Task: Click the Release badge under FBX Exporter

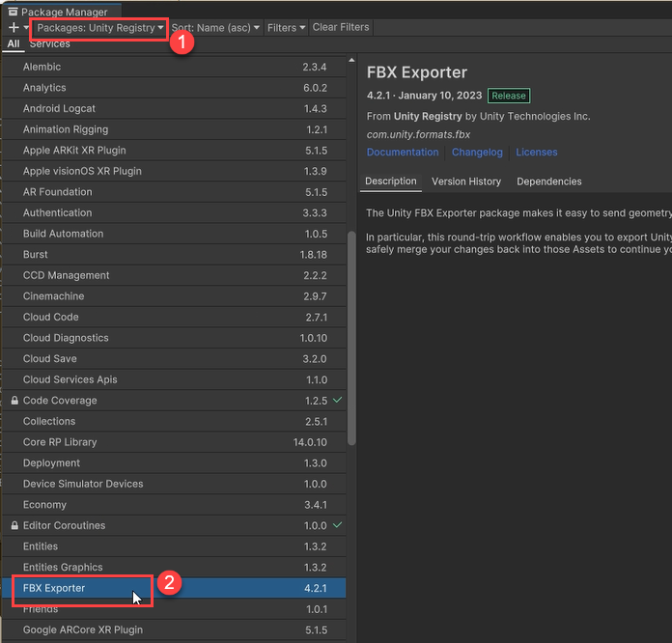Action: click(509, 96)
